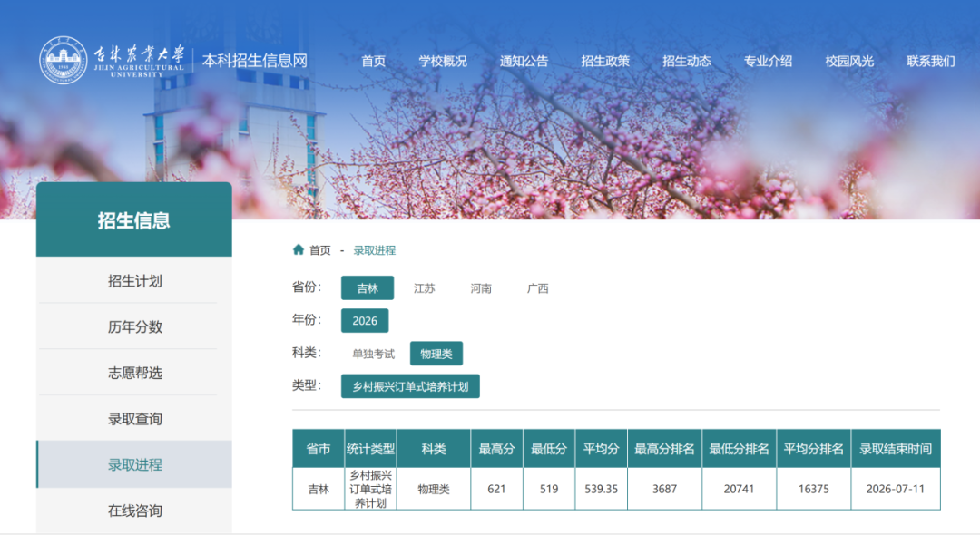Open the 学校概况 navigation item
The image size is (980, 535).
click(443, 61)
